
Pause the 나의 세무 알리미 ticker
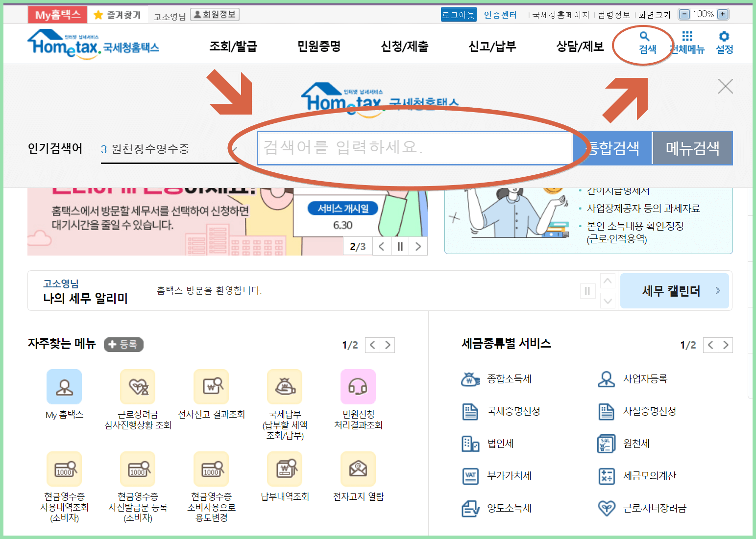click(587, 291)
